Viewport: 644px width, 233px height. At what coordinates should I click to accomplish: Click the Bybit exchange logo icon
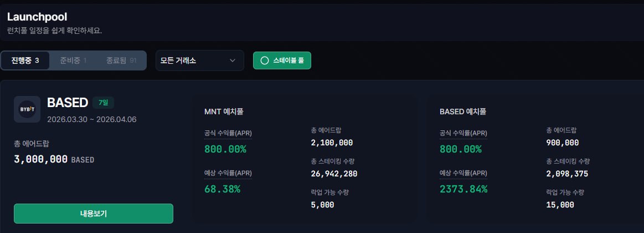(27, 109)
